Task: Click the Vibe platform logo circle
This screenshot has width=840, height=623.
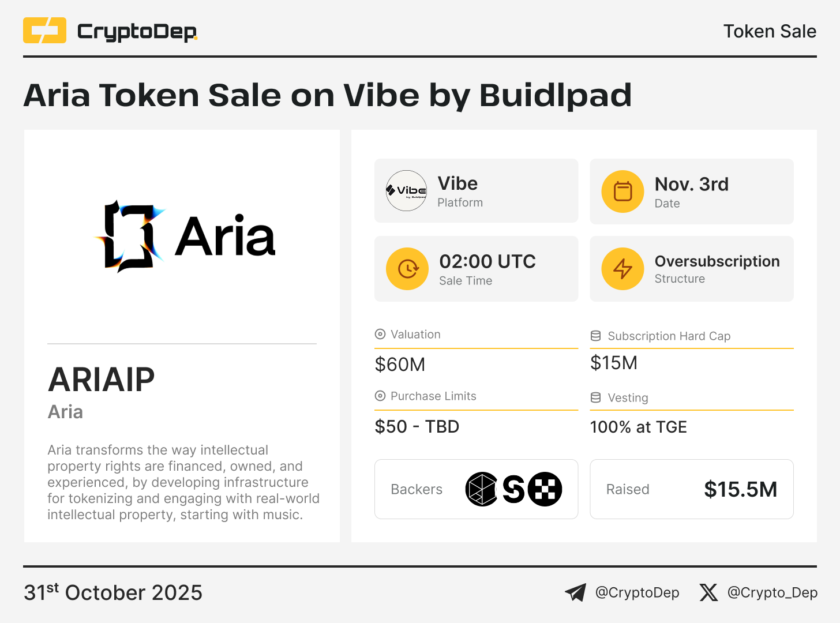Action: [406, 191]
